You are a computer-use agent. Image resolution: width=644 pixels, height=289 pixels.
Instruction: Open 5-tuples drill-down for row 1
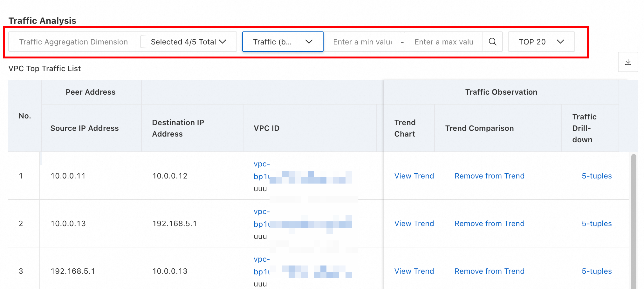pos(596,176)
